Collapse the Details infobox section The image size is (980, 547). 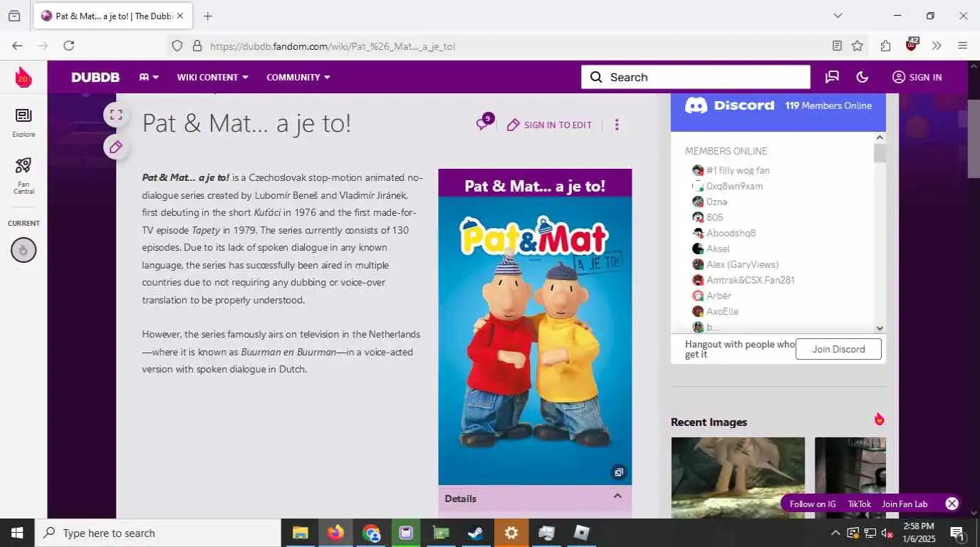tap(617, 496)
